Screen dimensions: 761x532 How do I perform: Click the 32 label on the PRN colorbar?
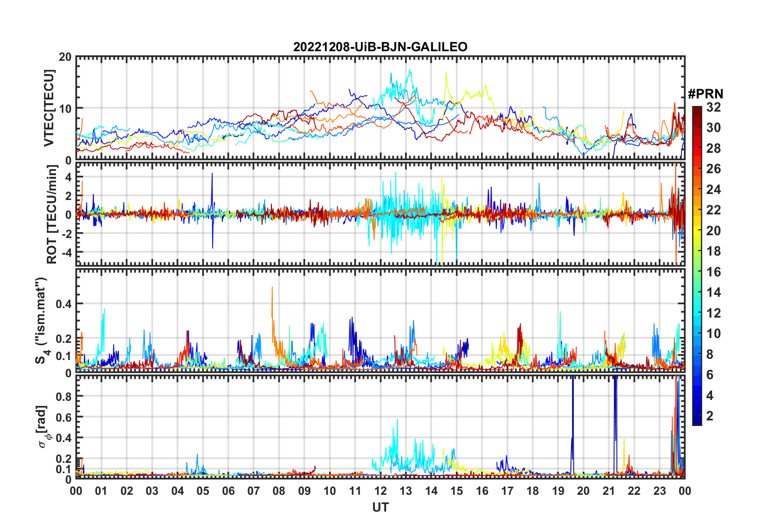click(713, 107)
